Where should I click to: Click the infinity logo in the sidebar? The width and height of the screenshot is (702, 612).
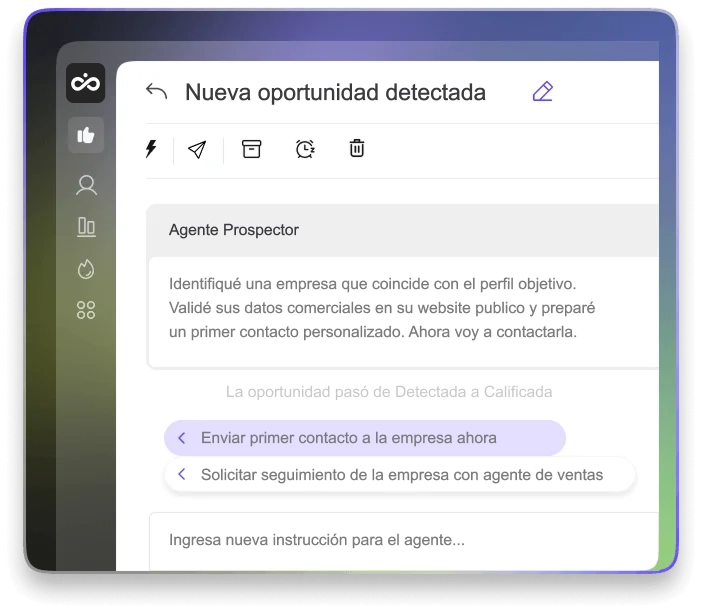tap(86, 83)
